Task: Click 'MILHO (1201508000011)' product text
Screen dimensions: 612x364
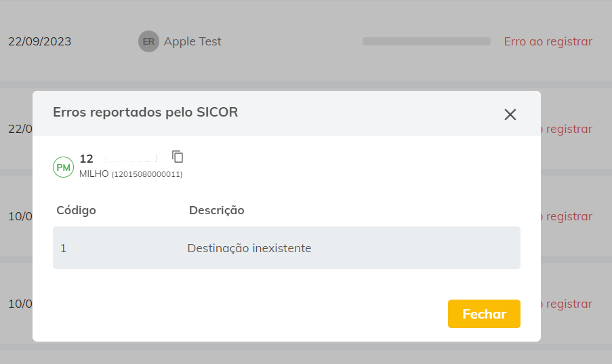Action: 131,174
